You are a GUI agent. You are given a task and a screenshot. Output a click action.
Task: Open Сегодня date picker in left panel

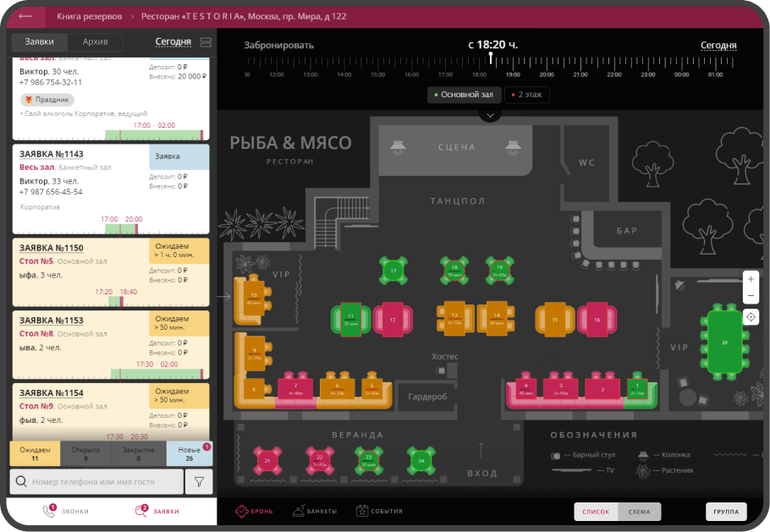pos(173,41)
